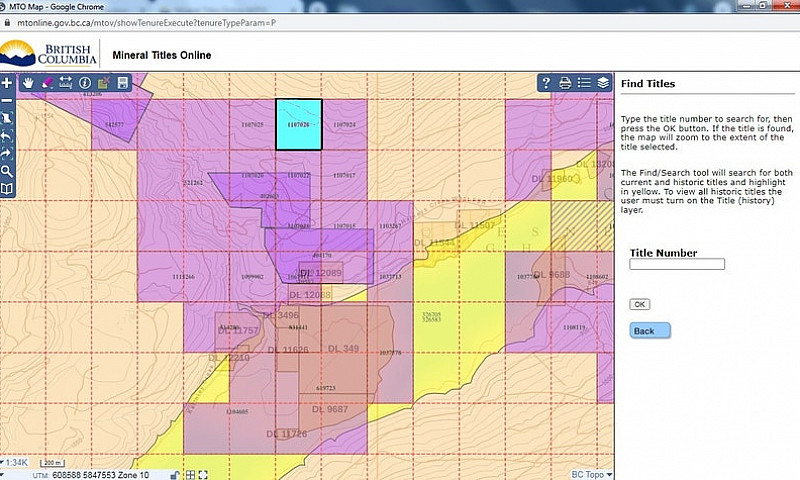Click title 1108119 on map
The width and height of the screenshot is (800, 480).
(x=574, y=327)
